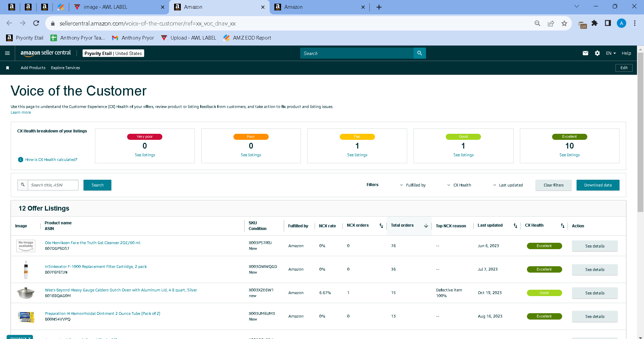Sort by NCX orders arrows

tap(381, 226)
